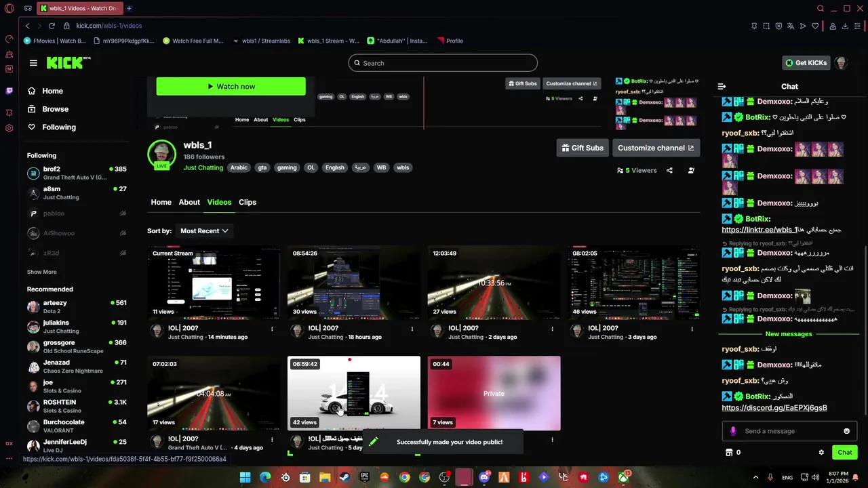This screenshot has height=488, width=868.
Task: Select the wbls_1 Videos browser tab
Action: coord(80,9)
